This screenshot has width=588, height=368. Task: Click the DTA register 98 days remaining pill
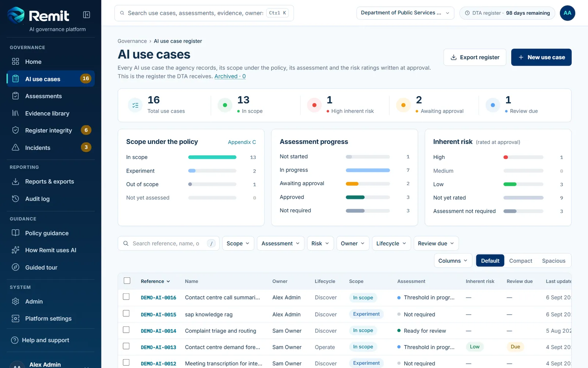click(x=507, y=13)
